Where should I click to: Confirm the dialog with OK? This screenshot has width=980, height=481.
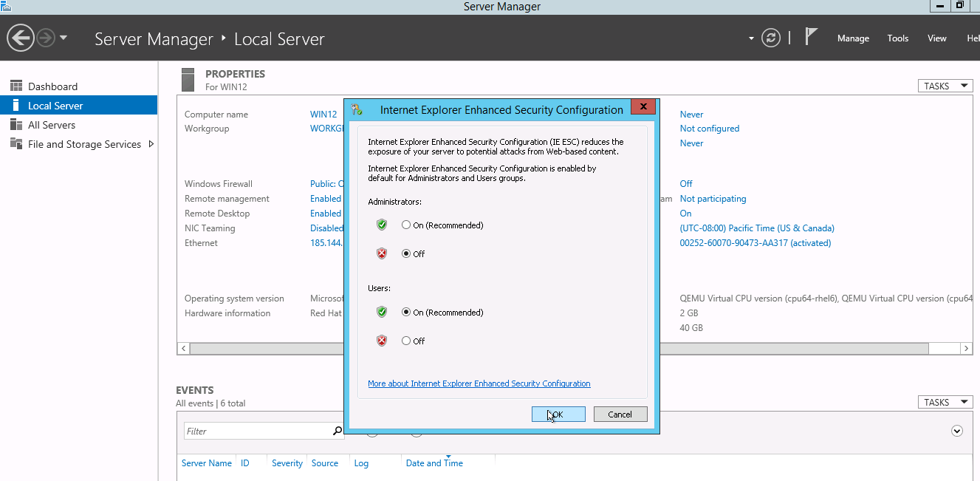(558, 415)
